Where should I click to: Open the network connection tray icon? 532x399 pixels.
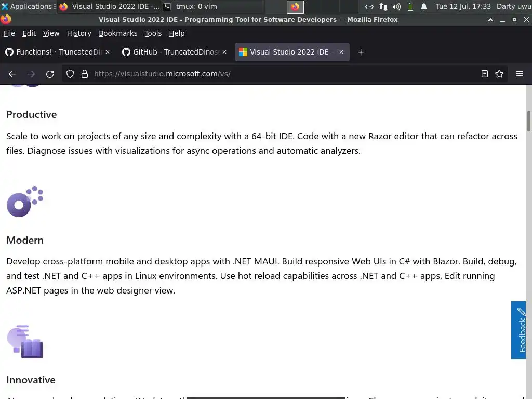(369, 6)
